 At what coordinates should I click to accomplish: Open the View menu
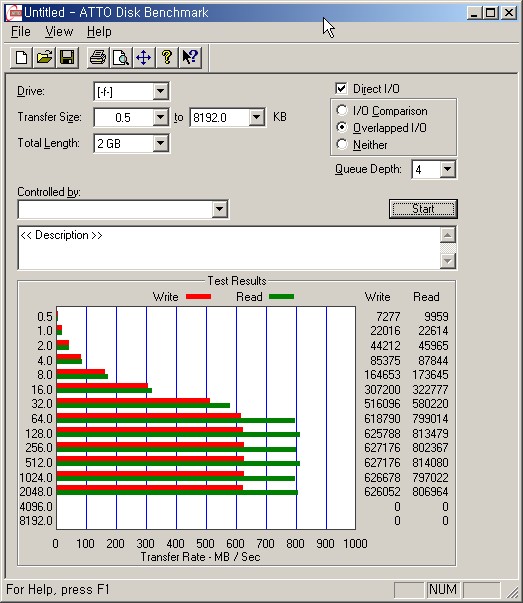59,32
